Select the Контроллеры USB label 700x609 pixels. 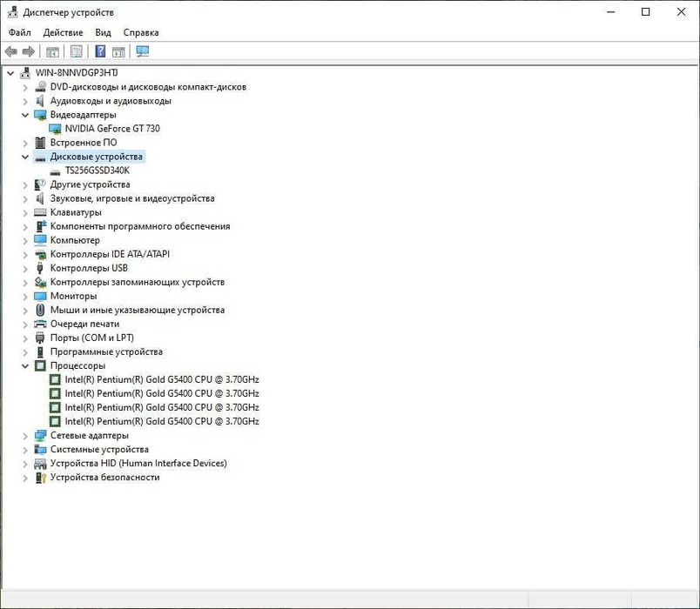(x=89, y=268)
